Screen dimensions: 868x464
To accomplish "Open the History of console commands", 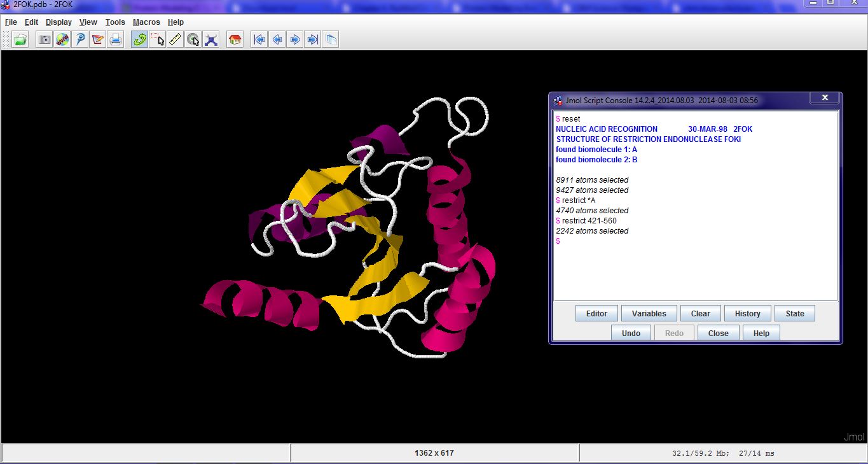I will click(x=747, y=313).
